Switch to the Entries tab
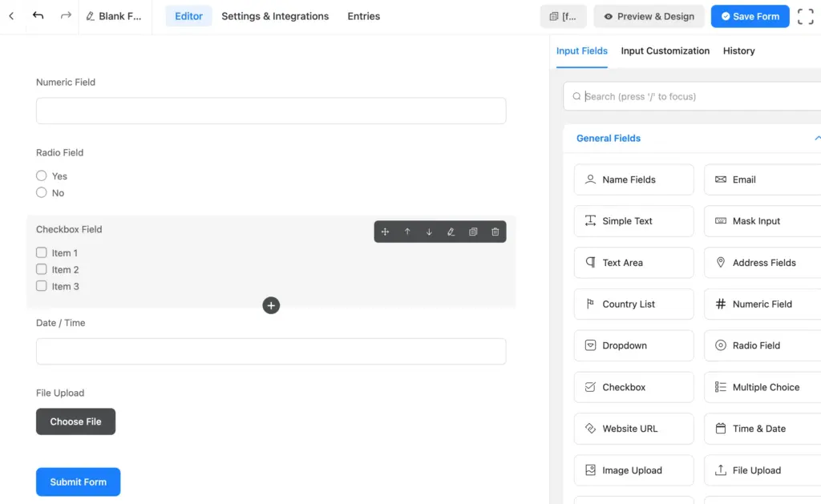 pyautogui.click(x=363, y=16)
